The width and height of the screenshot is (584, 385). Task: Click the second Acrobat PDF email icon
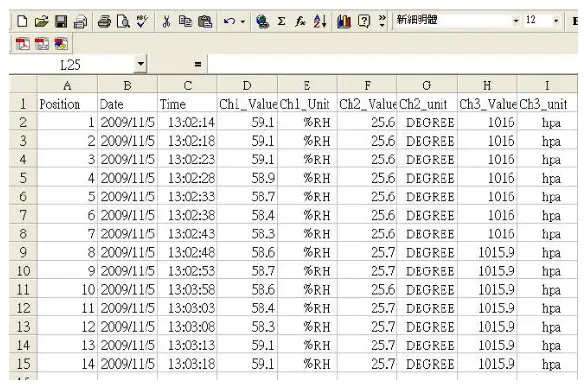click(x=42, y=44)
